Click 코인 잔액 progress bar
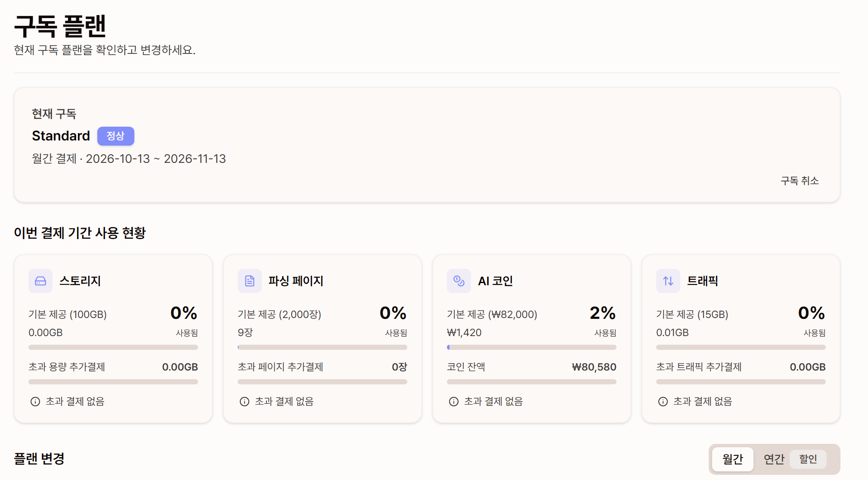The image size is (868, 480). (x=532, y=382)
